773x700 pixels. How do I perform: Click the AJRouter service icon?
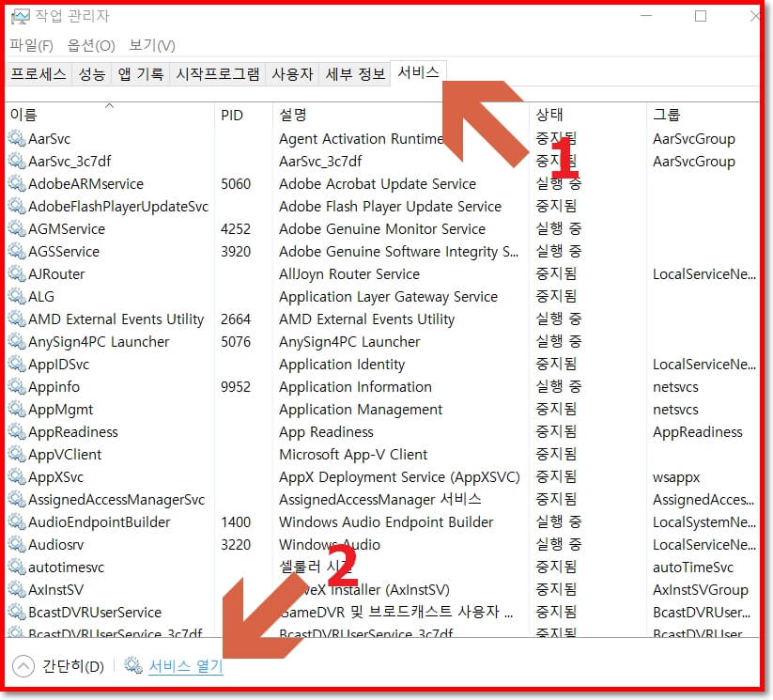pyautogui.click(x=17, y=273)
